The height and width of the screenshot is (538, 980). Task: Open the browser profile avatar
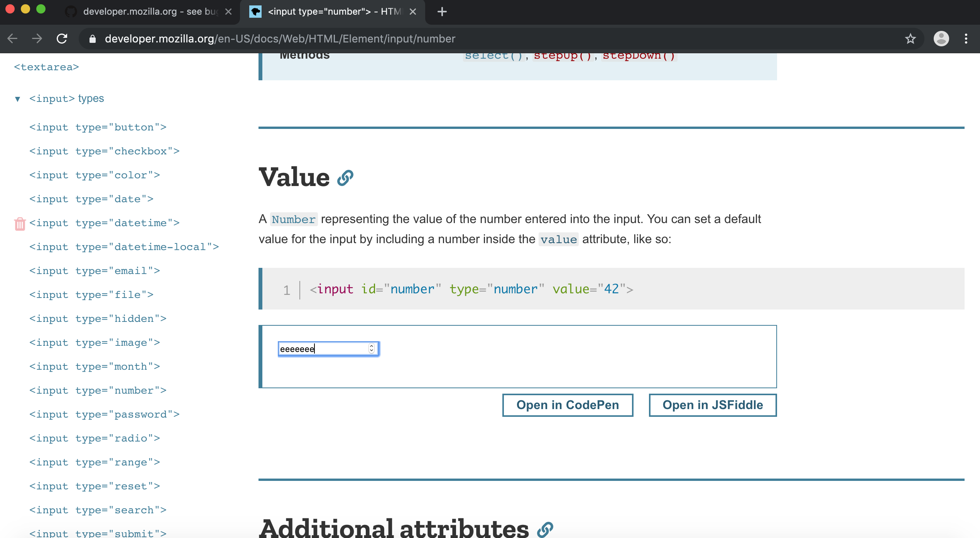[x=941, y=39]
